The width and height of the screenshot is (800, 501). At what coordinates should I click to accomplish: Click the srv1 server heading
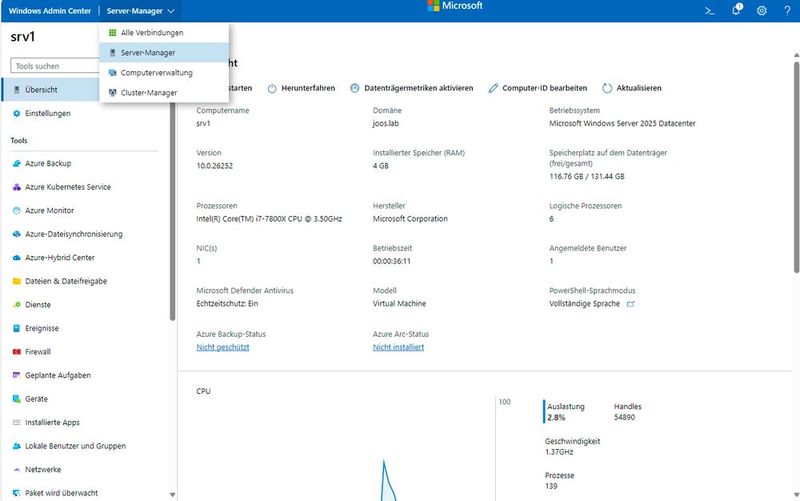[x=23, y=37]
